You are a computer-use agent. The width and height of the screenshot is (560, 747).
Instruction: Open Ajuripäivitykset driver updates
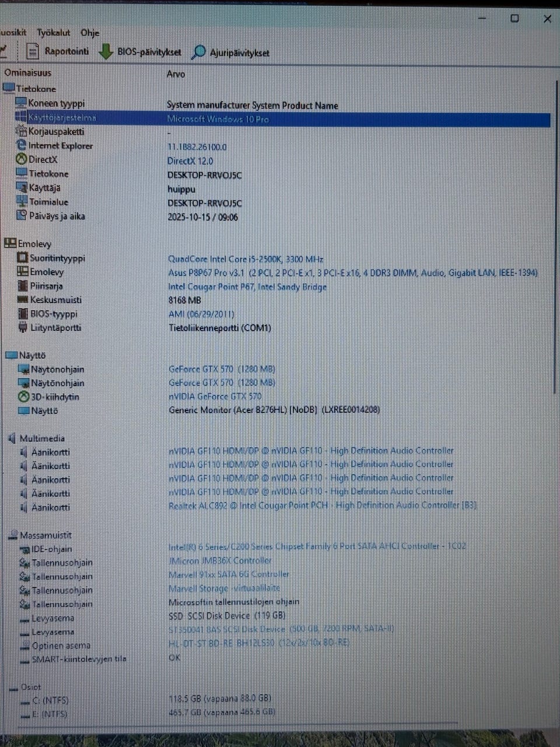pos(231,53)
